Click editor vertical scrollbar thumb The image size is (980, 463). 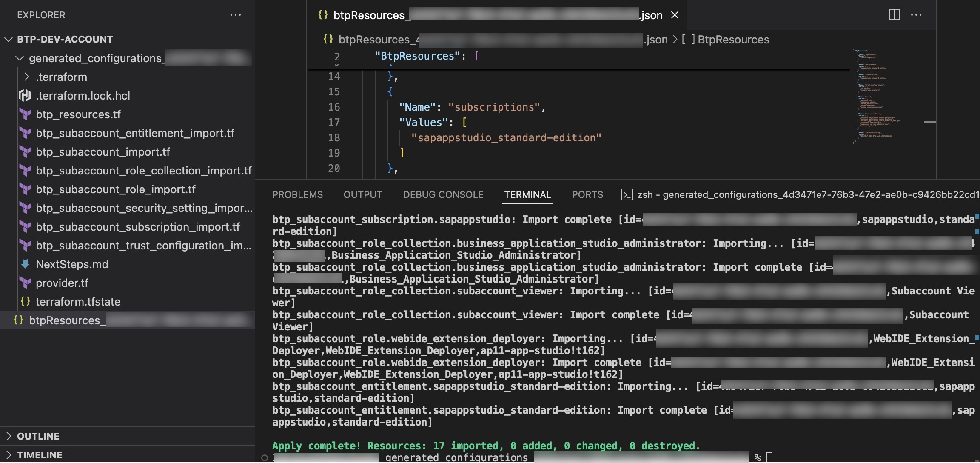pos(930,122)
